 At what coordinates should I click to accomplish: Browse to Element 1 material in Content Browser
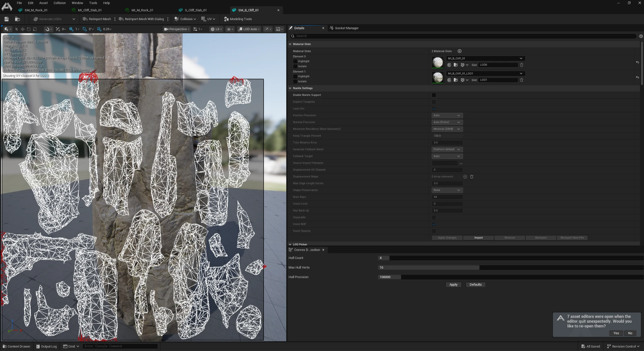(x=456, y=80)
